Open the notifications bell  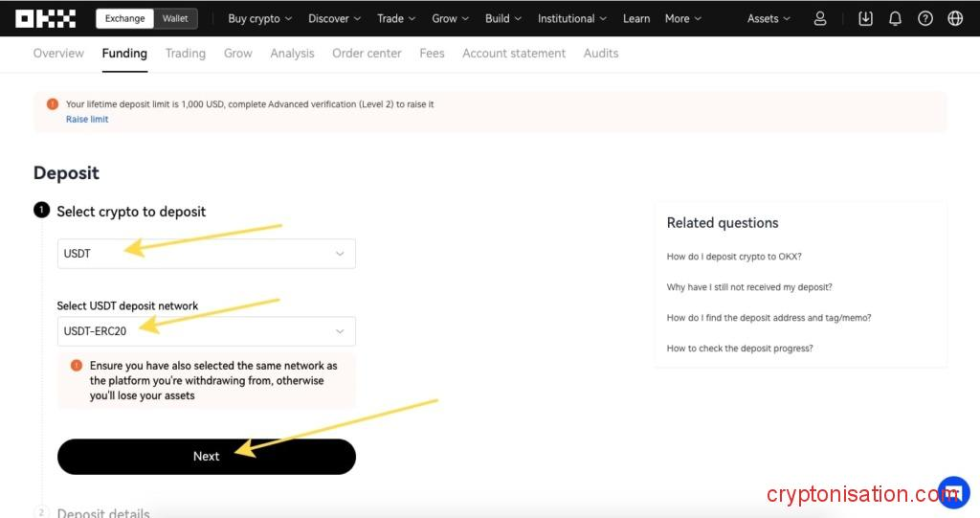[x=895, y=18]
